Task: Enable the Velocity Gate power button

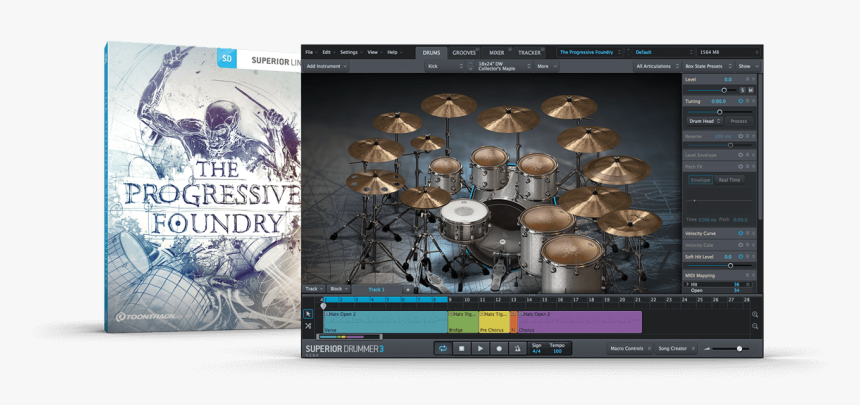Action: [x=741, y=245]
